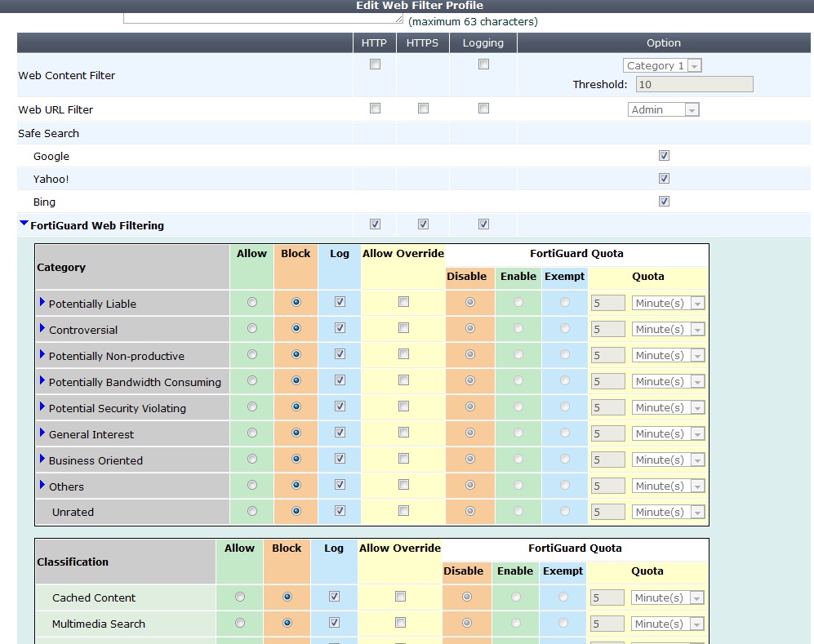The height and width of the screenshot is (644, 814).
Task: Select Allow radio for Unrated category
Action: click(251, 511)
